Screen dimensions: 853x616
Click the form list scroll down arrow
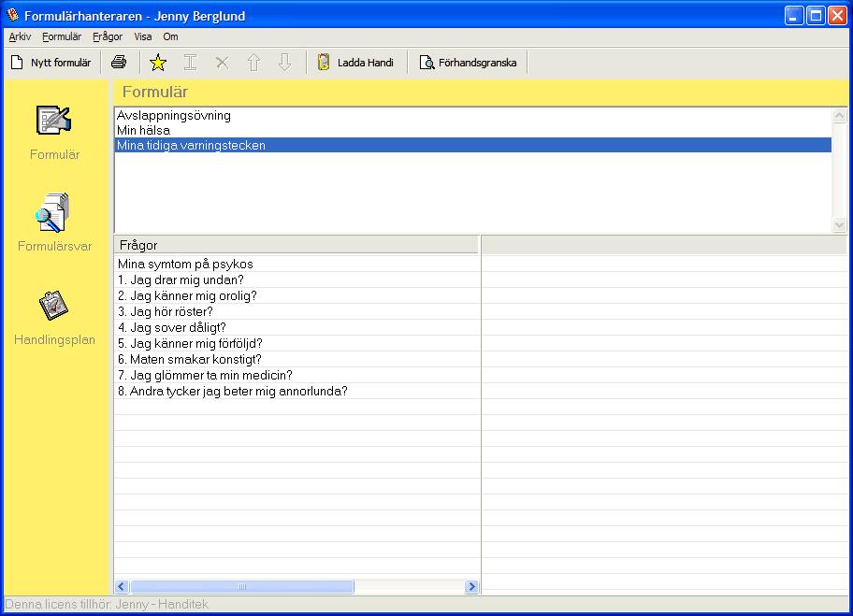tap(839, 224)
